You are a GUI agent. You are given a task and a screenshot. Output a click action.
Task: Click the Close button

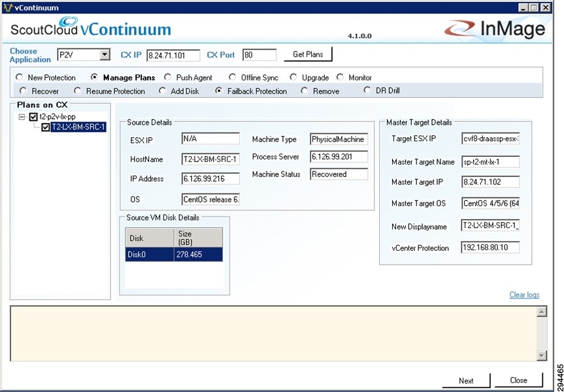tap(519, 380)
